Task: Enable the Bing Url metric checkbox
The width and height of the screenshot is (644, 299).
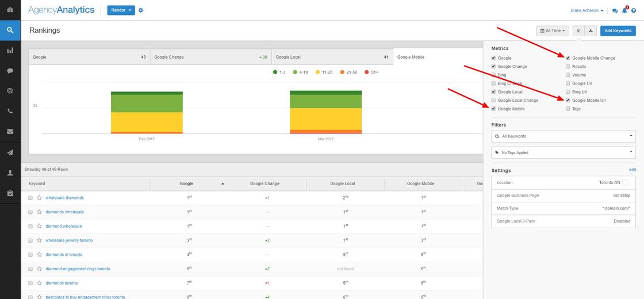Action: [x=568, y=92]
